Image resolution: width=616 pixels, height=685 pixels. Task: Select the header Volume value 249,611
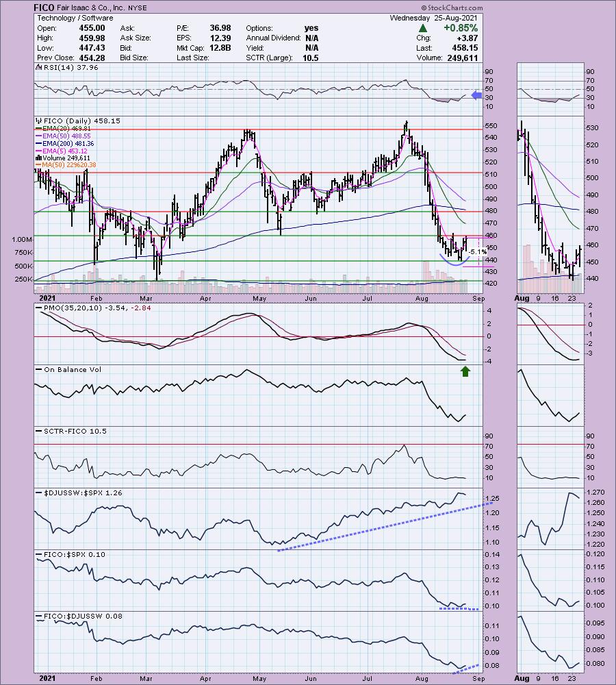[x=462, y=58]
